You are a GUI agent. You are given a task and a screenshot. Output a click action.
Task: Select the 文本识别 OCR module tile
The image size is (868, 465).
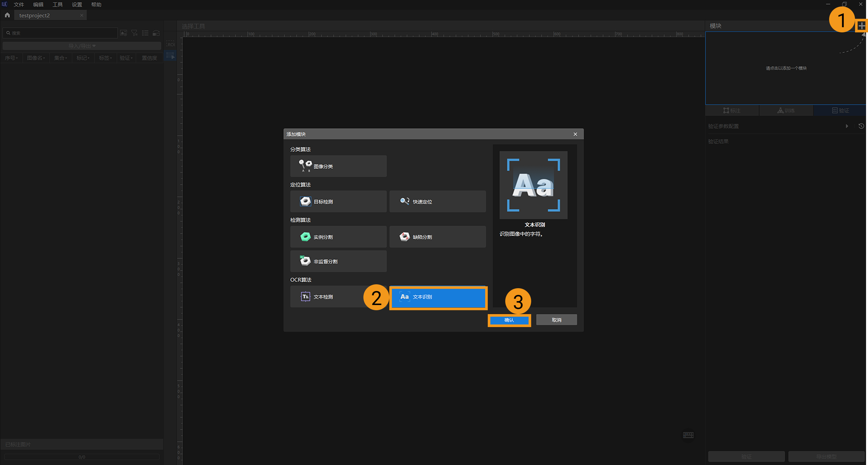(438, 297)
